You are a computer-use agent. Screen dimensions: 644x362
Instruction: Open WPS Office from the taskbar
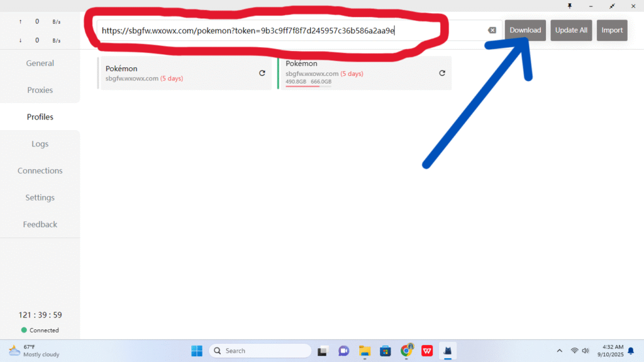[427, 351]
